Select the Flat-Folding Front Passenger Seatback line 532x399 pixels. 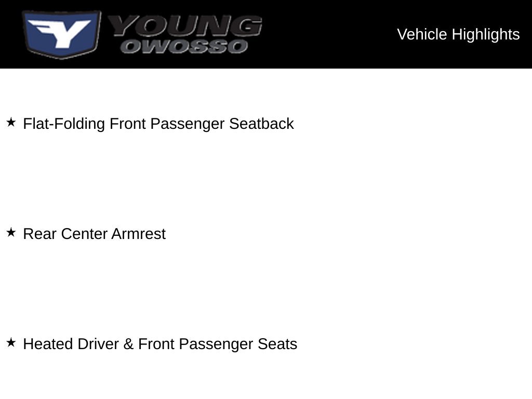coord(158,124)
